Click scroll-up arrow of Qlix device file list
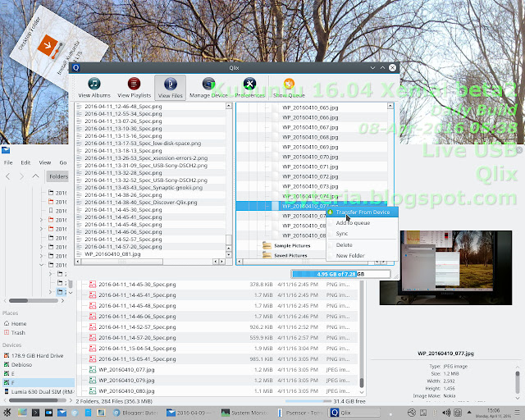 point(390,106)
